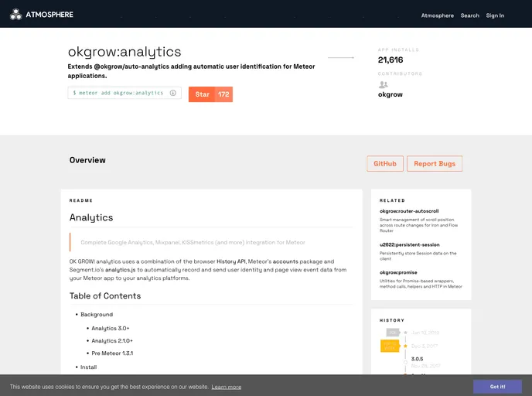Image resolution: width=532 pixels, height=396 pixels.
Task: Click the 21,616 app installs value
Action: tap(390, 60)
